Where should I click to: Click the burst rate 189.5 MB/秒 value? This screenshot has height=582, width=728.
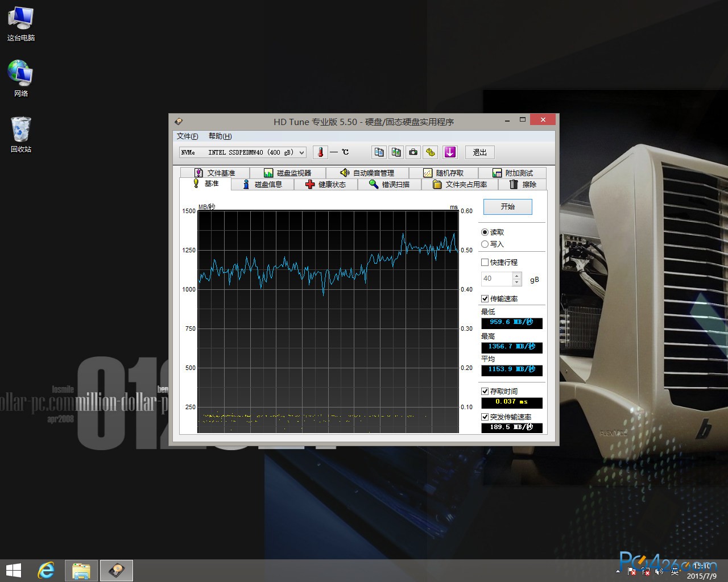click(512, 427)
